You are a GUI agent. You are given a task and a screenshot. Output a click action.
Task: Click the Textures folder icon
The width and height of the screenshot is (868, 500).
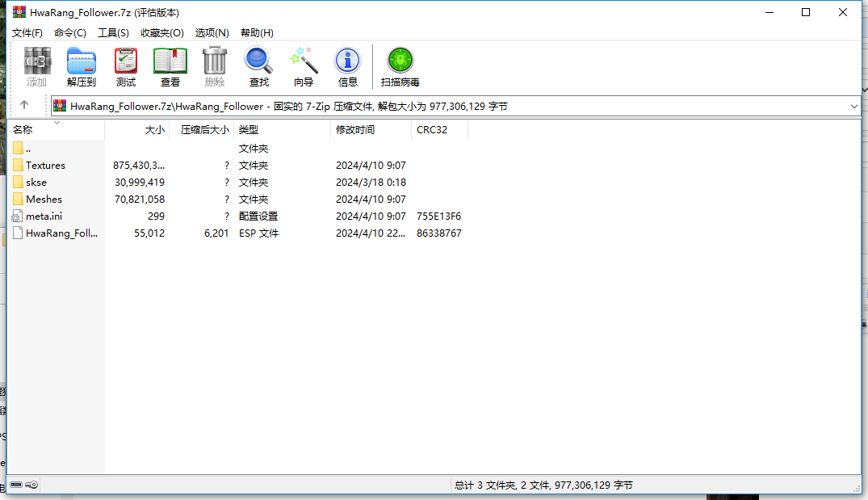tap(18, 165)
